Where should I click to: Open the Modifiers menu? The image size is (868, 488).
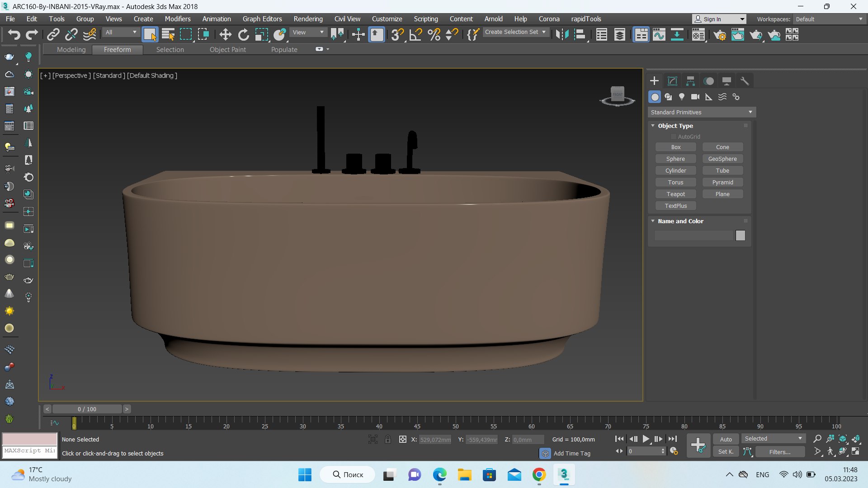178,19
